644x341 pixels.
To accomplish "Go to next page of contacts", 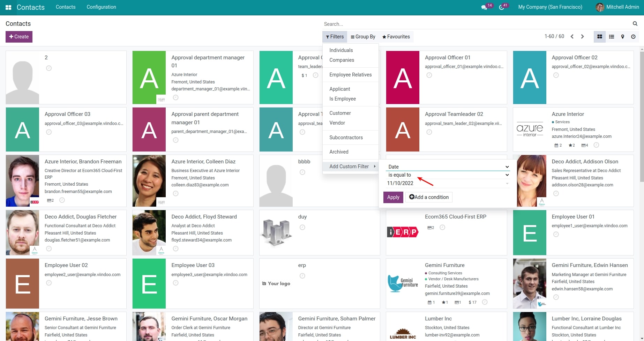I will click(x=582, y=37).
